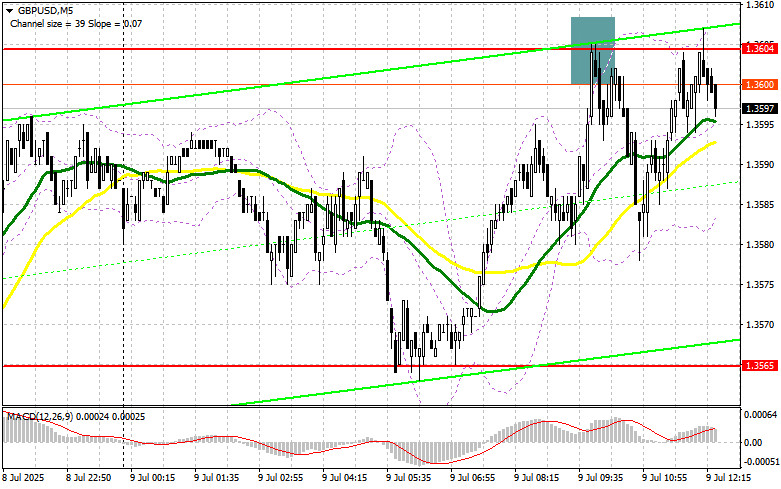781x489 pixels.
Task: Click the 9 Jul 08:15 time label
Action: [536, 478]
